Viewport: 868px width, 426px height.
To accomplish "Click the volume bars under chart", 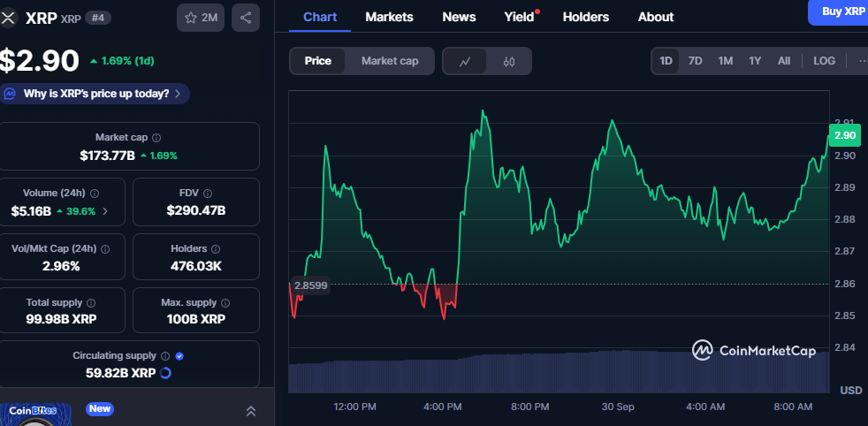I will click(557, 371).
